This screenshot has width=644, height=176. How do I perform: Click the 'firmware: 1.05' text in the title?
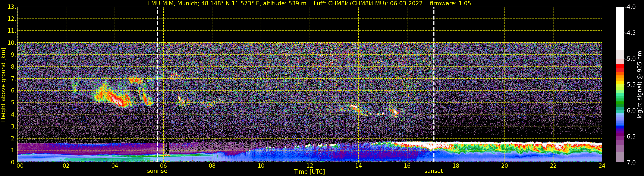click(450, 3)
